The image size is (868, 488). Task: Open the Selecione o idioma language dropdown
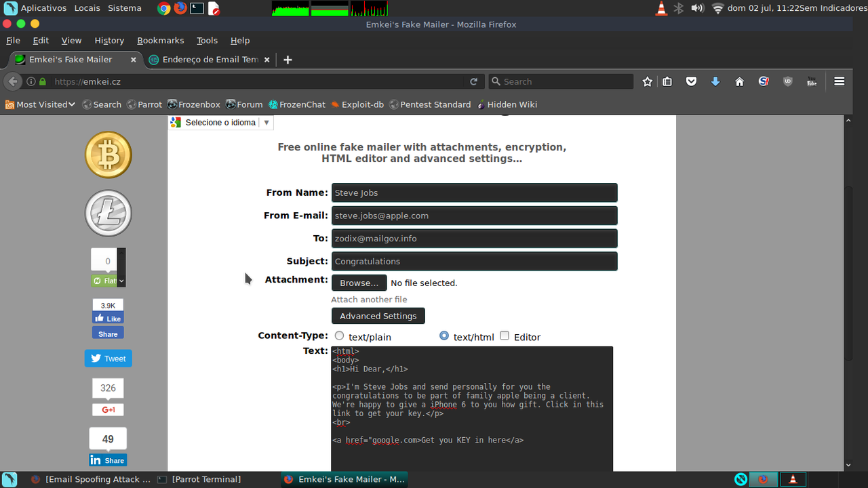[221, 123]
